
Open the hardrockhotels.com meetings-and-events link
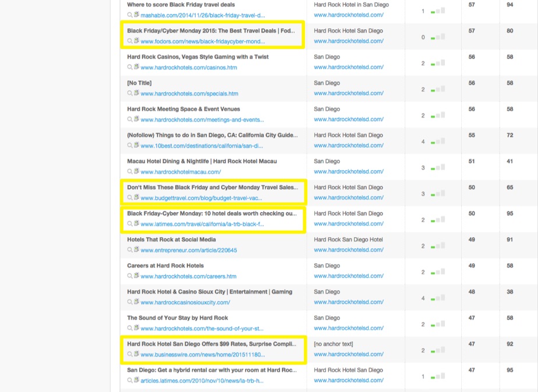point(202,119)
